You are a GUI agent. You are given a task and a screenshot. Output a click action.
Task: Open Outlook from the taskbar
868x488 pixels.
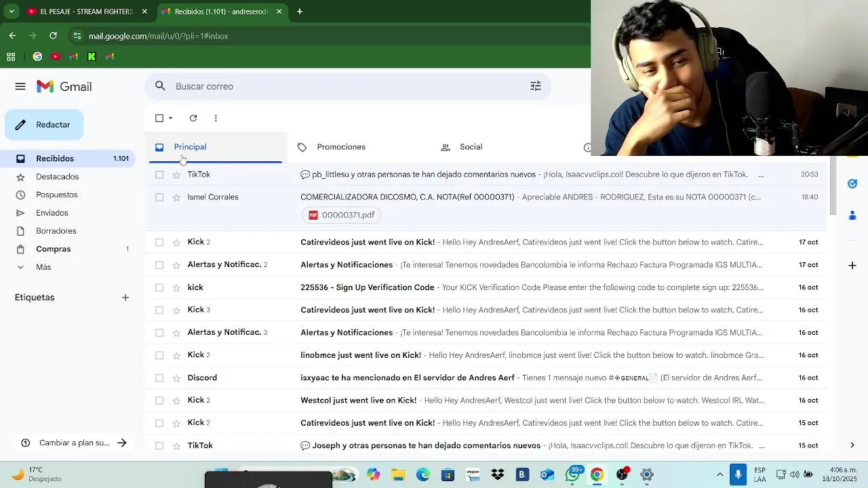coord(547,474)
